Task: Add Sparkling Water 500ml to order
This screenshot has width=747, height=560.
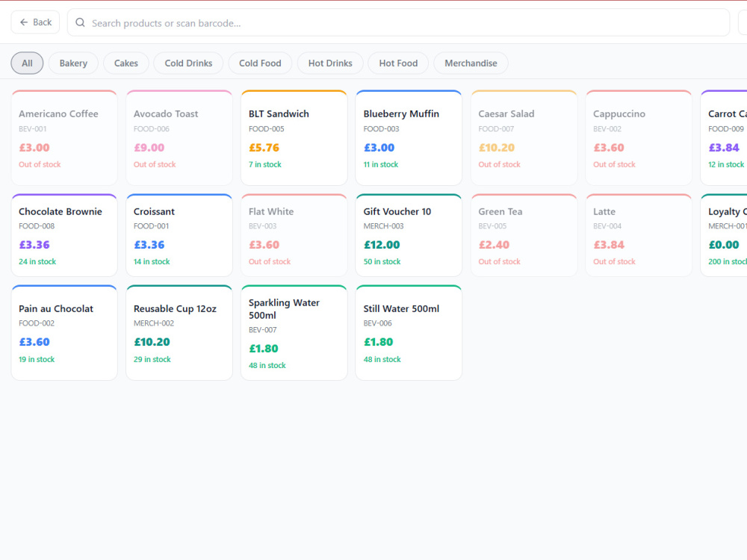Action: pos(294,332)
